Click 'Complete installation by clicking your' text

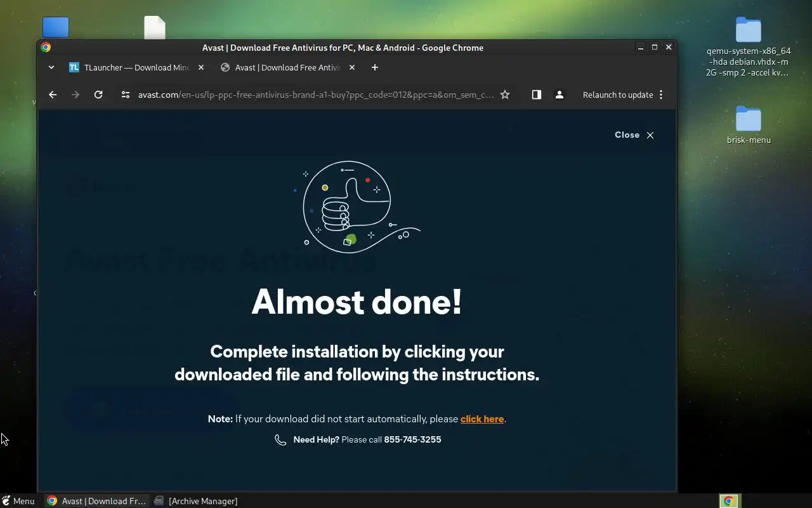point(357,352)
